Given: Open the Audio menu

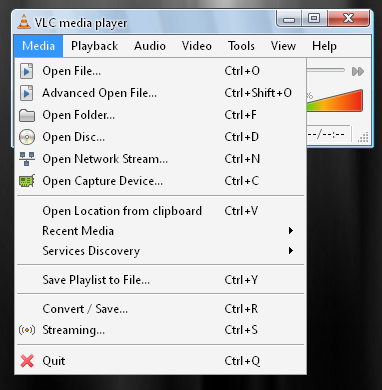Looking at the screenshot, I should [150, 46].
